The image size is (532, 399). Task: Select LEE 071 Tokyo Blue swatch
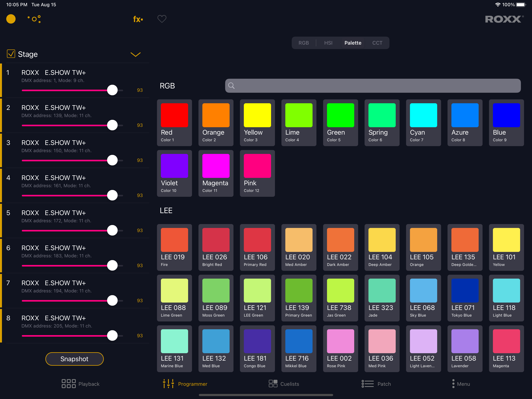click(465, 298)
